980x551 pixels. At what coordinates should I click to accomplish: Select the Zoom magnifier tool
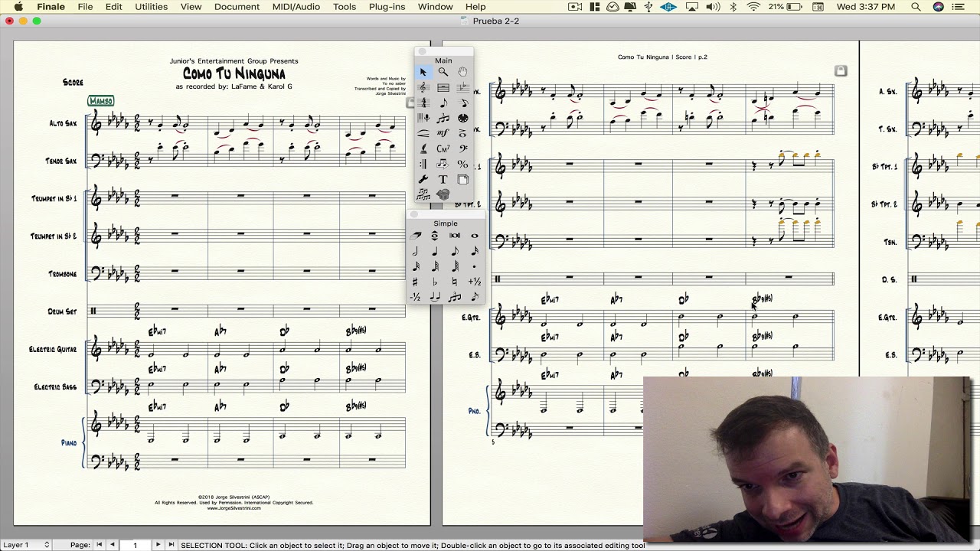[x=443, y=72]
